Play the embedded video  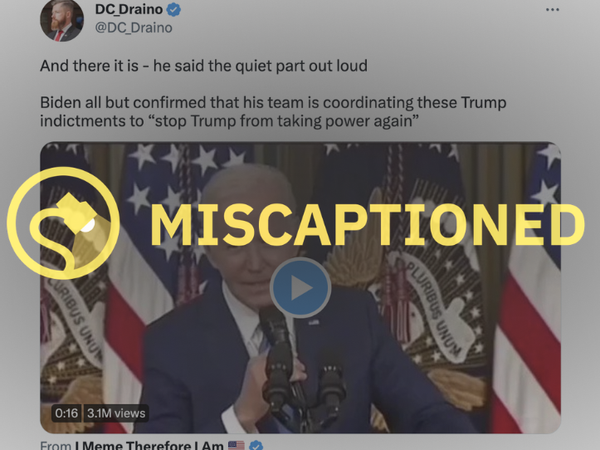click(x=300, y=288)
